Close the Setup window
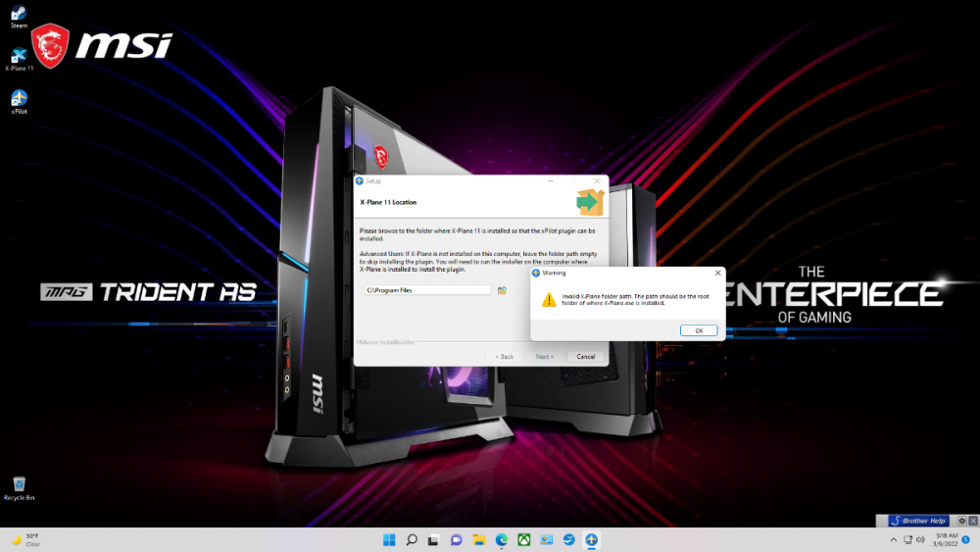The height and width of the screenshot is (552, 980). coord(597,181)
